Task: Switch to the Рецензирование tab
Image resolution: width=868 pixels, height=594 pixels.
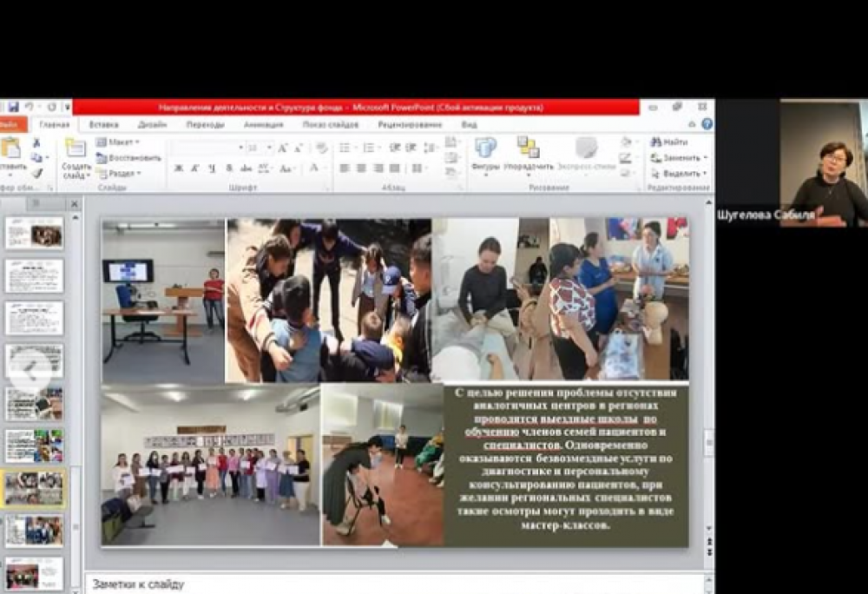Action: point(410,124)
